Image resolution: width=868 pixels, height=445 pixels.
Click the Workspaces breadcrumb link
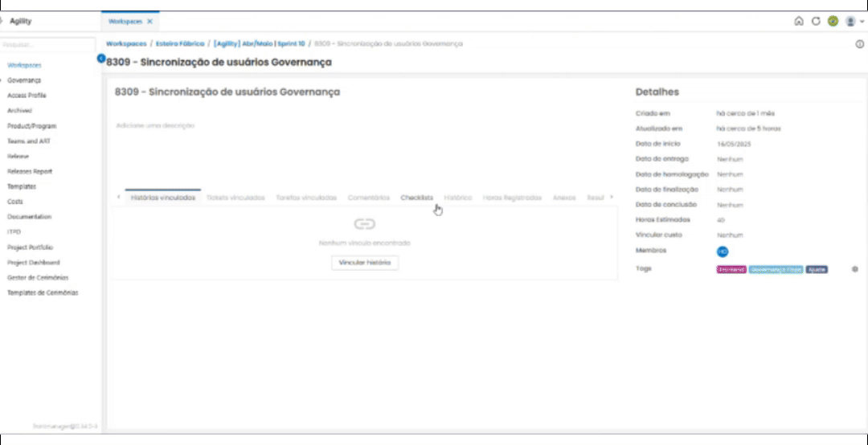tap(126, 43)
